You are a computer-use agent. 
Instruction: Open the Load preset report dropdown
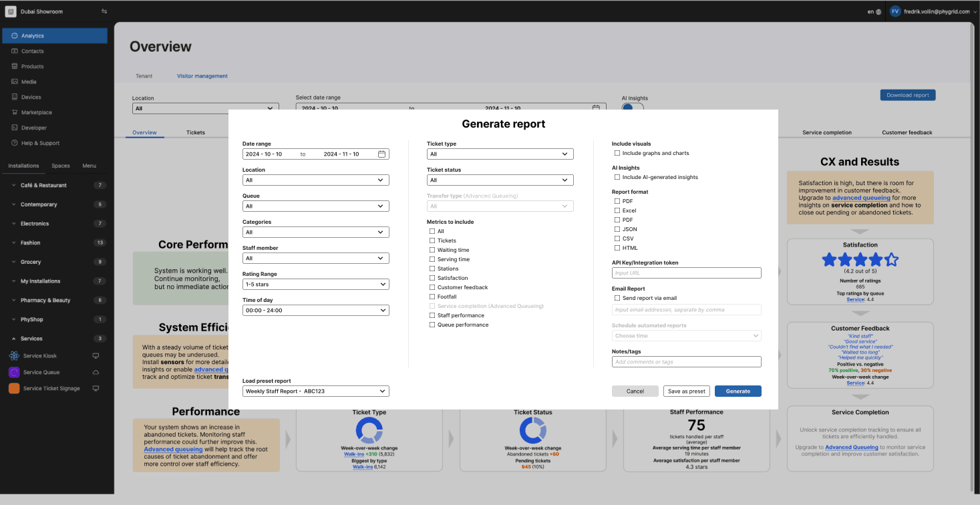(315, 391)
